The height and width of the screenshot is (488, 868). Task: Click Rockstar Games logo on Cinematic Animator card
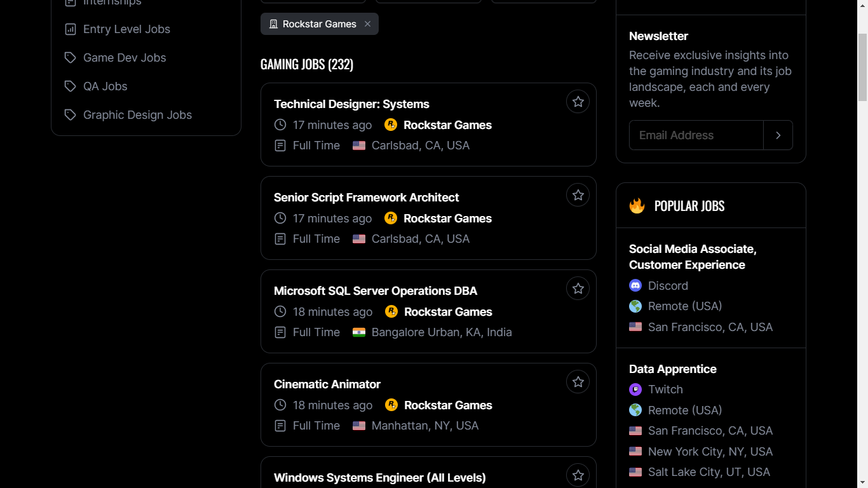point(391,405)
